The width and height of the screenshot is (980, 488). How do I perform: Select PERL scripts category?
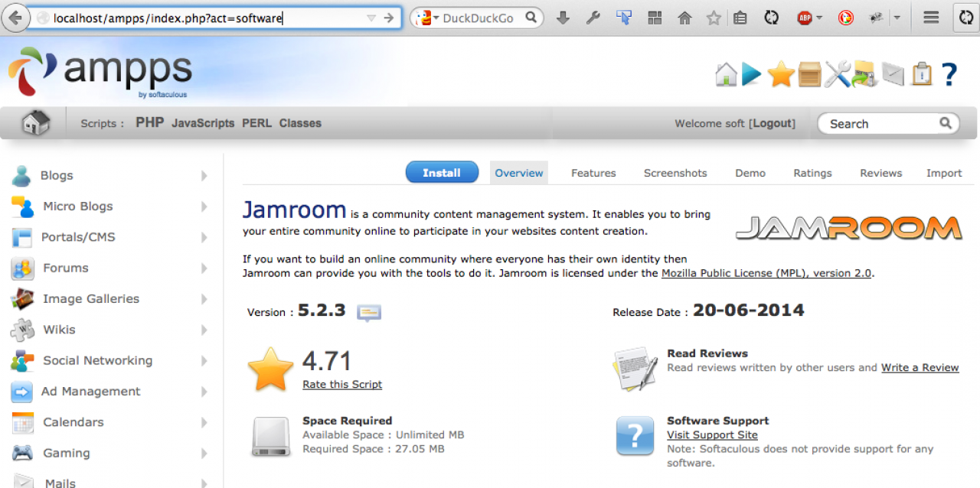256,123
